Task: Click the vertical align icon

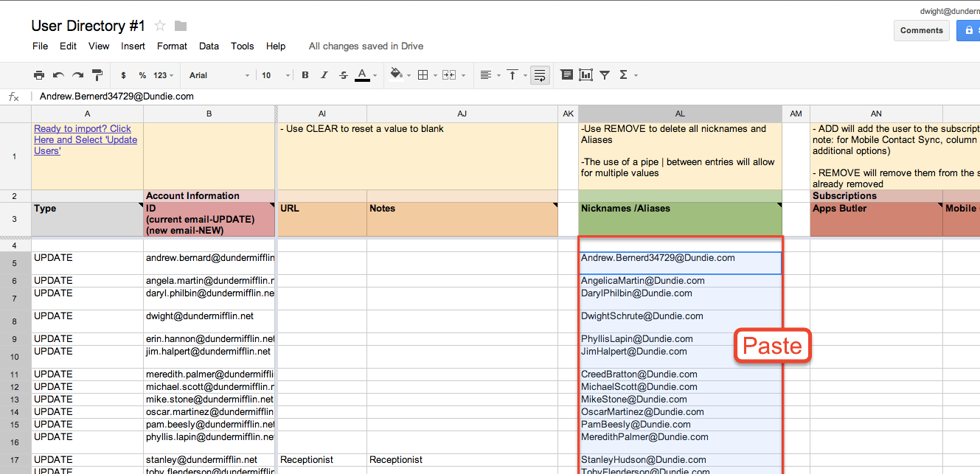Action: tap(512, 75)
